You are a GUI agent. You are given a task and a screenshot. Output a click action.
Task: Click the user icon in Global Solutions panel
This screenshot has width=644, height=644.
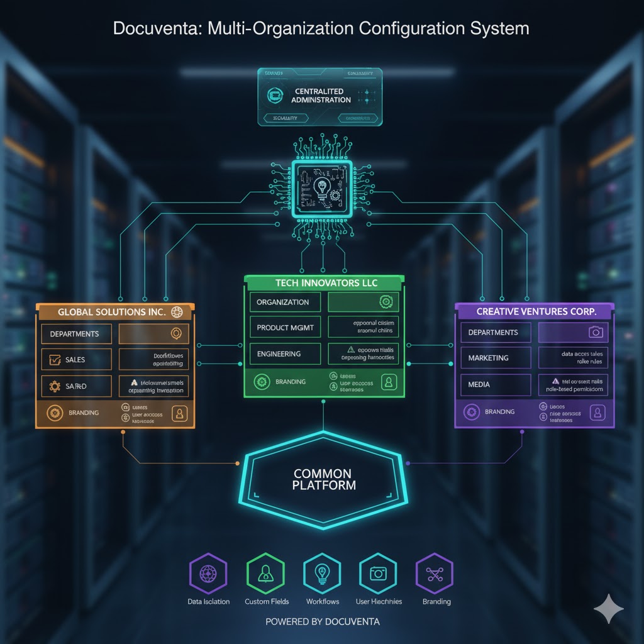click(x=179, y=413)
